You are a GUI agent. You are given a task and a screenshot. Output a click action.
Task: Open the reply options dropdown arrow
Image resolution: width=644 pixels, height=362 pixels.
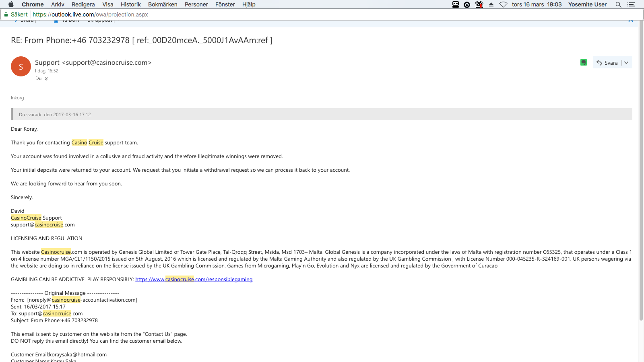click(626, 63)
